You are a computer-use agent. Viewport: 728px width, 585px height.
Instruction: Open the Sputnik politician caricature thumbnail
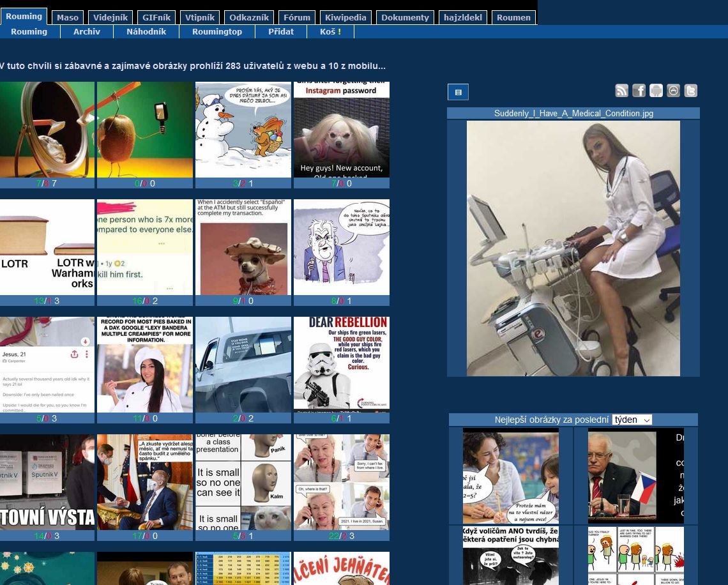coord(342,247)
